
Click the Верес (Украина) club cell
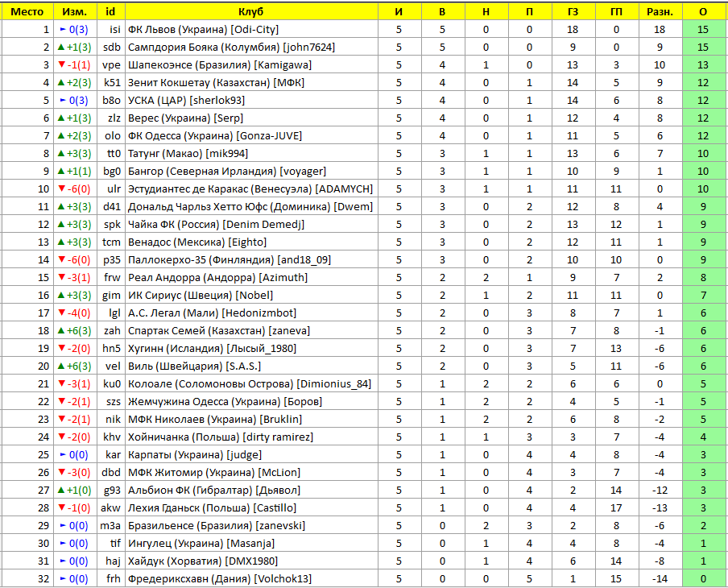click(251, 118)
